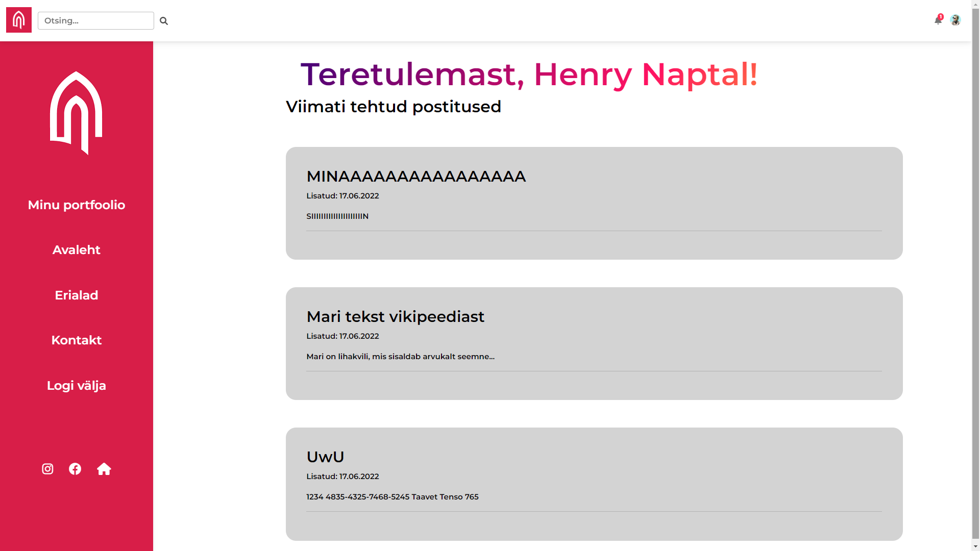Open the UwU post card
The image size is (980, 551).
pyautogui.click(x=325, y=457)
